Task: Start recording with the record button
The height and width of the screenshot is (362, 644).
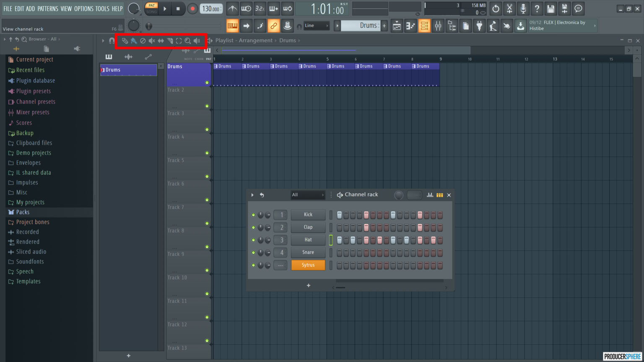Action: coord(193,8)
